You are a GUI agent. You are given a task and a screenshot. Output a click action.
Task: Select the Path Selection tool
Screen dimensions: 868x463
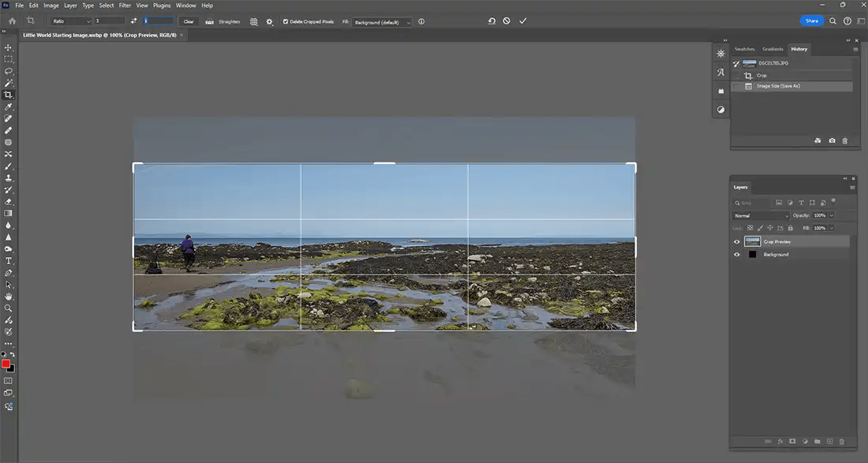(x=9, y=285)
